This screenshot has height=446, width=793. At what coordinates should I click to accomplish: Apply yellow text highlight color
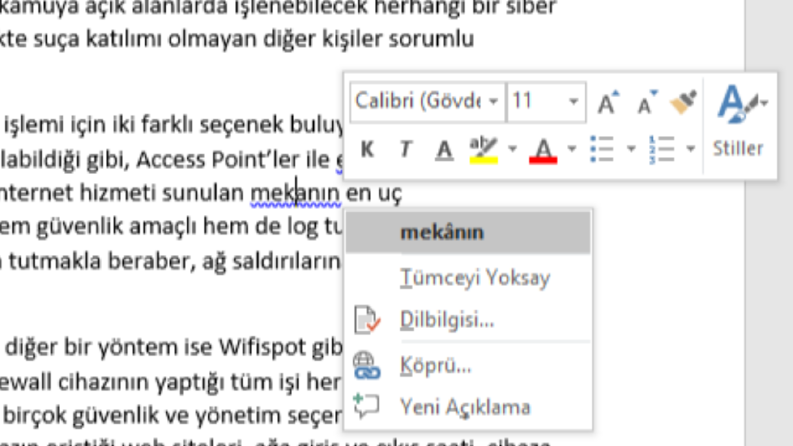(x=483, y=150)
